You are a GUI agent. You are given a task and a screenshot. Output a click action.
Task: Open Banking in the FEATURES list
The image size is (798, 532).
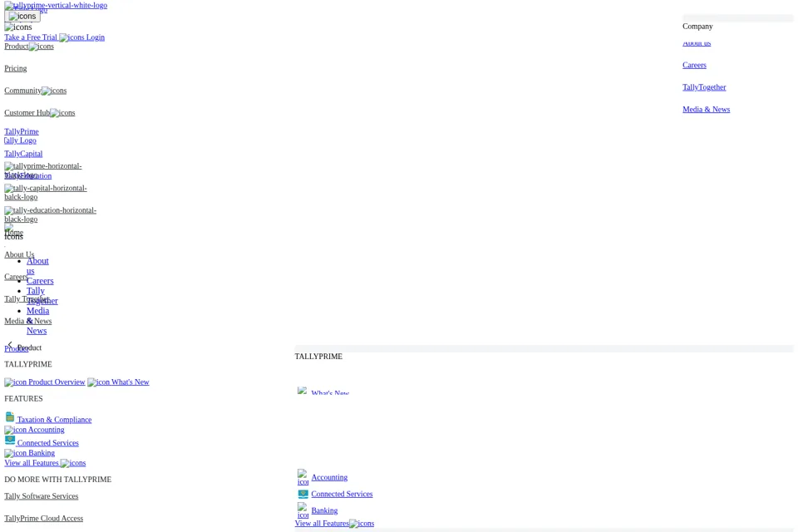tap(42, 453)
